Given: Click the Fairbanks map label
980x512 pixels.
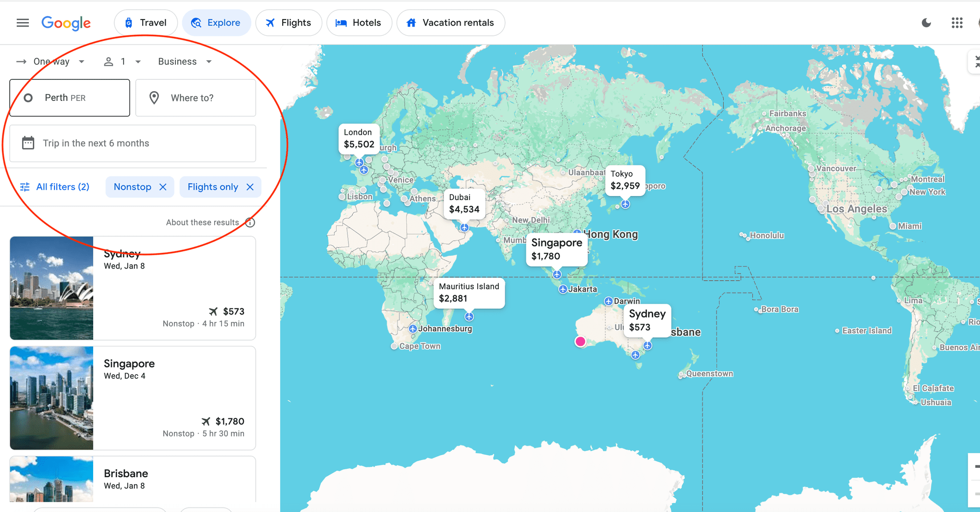Looking at the screenshot, I should (787, 114).
